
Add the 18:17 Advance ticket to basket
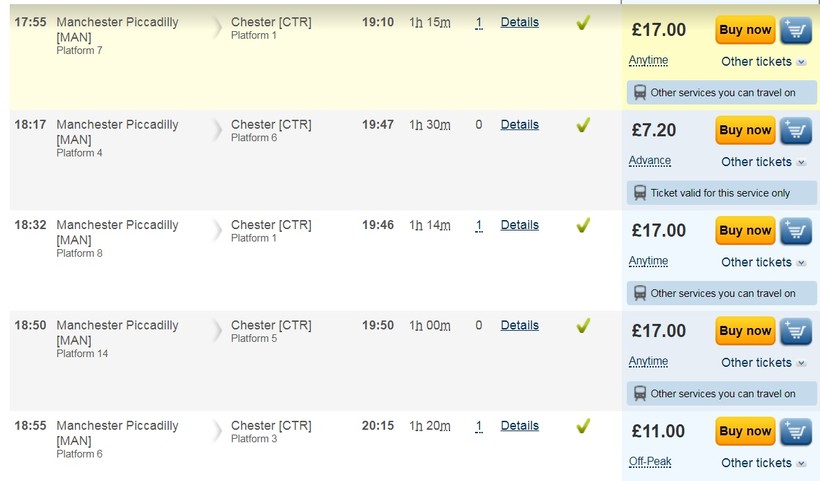coord(796,130)
